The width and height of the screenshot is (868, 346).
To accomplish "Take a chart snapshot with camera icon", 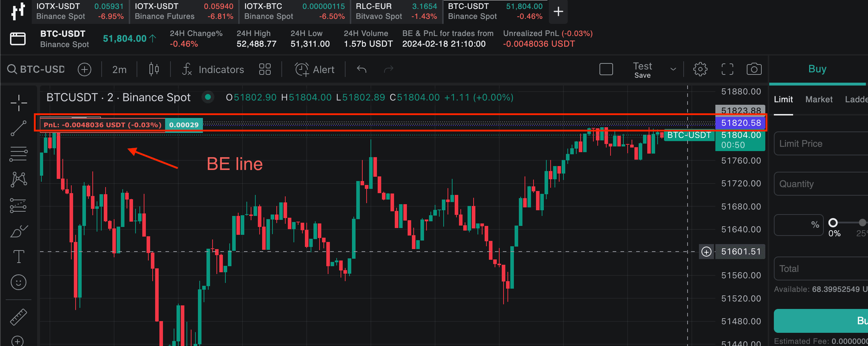I will click(754, 69).
